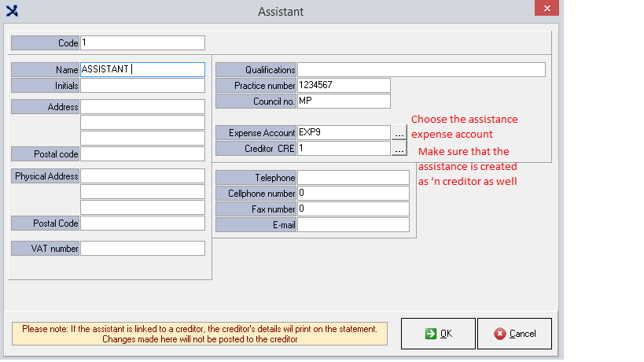644x362 pixels.
Task: Close the Assistant dialog window
Action: tap(547, 10)
